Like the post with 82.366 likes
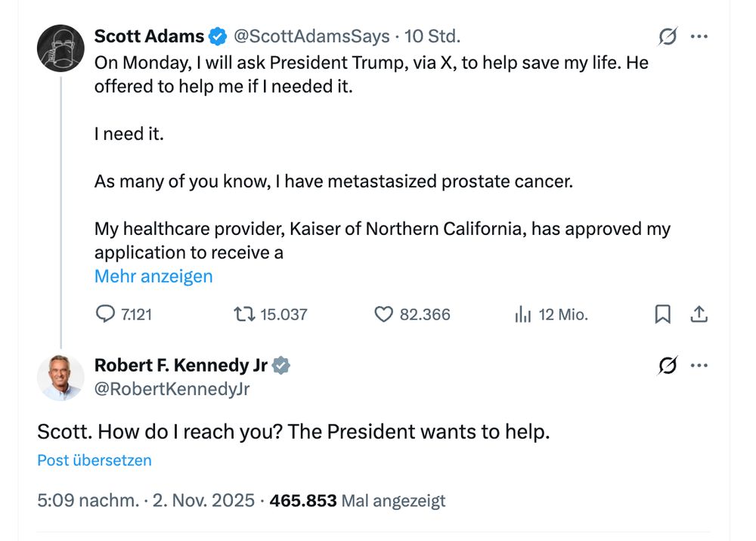The height and width of the screenshot is (541, 756). 384,314
